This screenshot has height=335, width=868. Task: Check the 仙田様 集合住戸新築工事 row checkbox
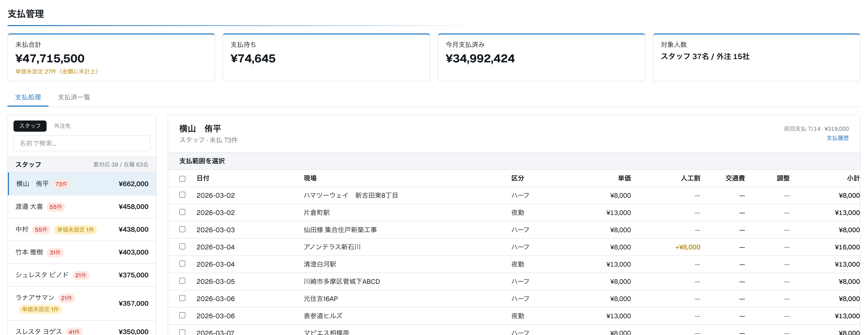[182, 229]
